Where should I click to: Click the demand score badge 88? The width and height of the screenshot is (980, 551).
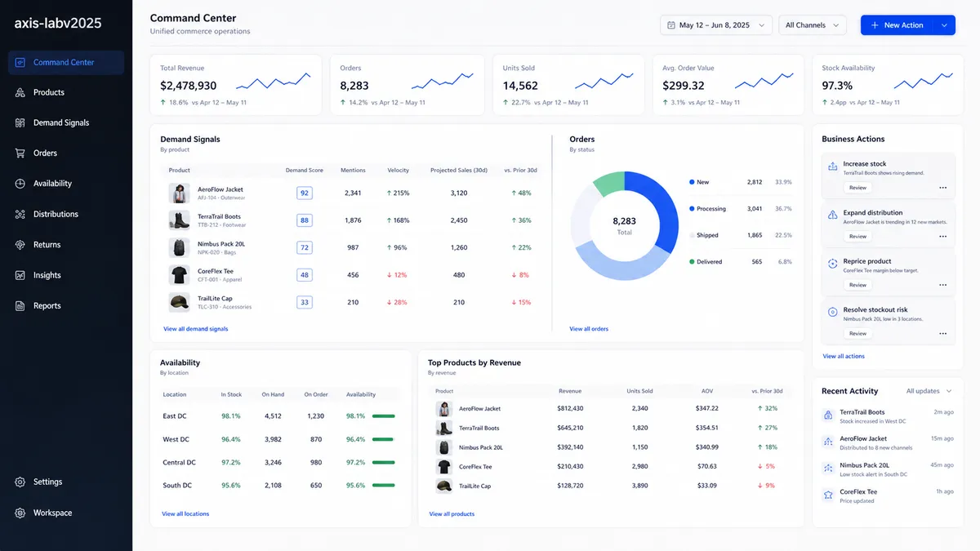click(305, 220)
